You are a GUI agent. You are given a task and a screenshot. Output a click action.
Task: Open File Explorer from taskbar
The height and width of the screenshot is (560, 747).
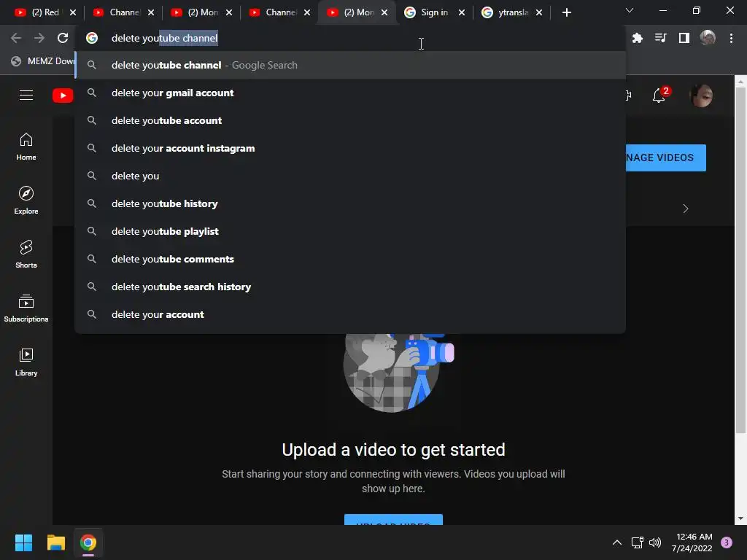point(55,542)
